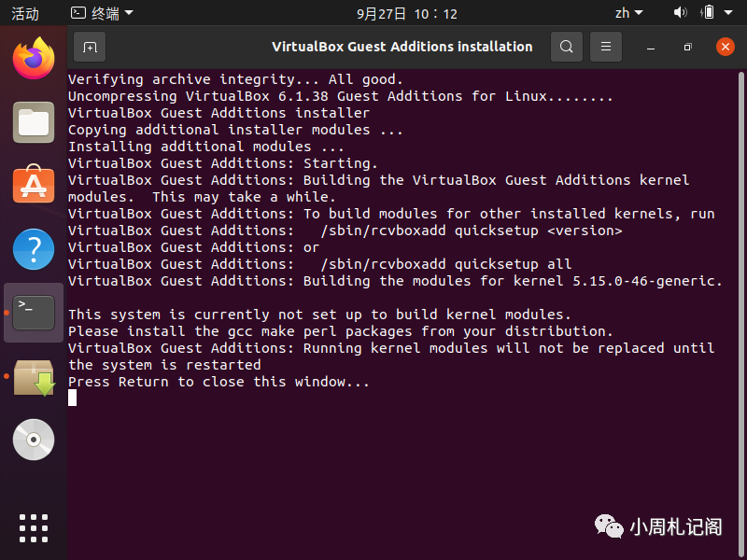747x560 pixels.
Task: Click 'Verifying archive integrity... All good.' line
Action: 236,79
